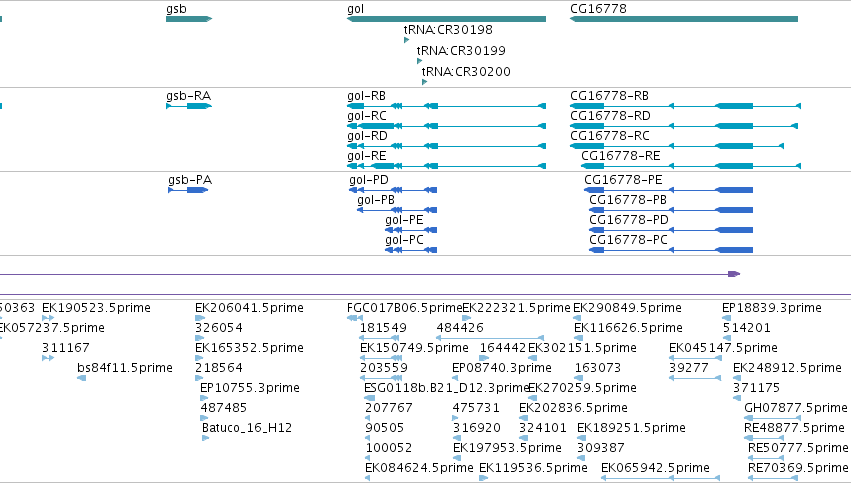
Task: Click the EK270259.5prime EST label
Action: [582, 389]
